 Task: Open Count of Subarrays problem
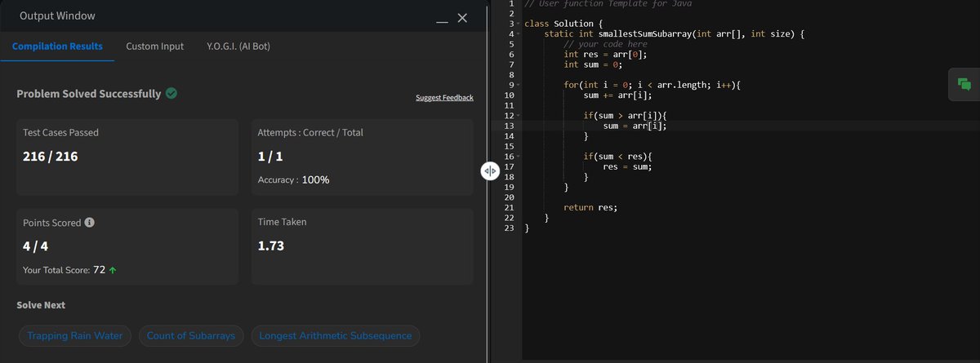[x=190, y=336]
